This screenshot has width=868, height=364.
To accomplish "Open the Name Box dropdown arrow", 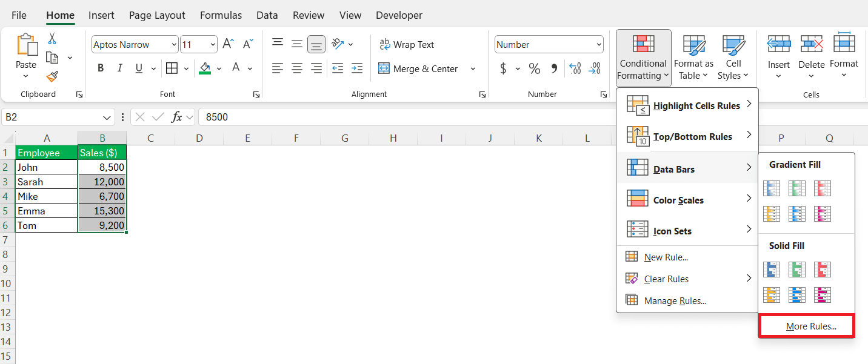I will tap(107, 117).
